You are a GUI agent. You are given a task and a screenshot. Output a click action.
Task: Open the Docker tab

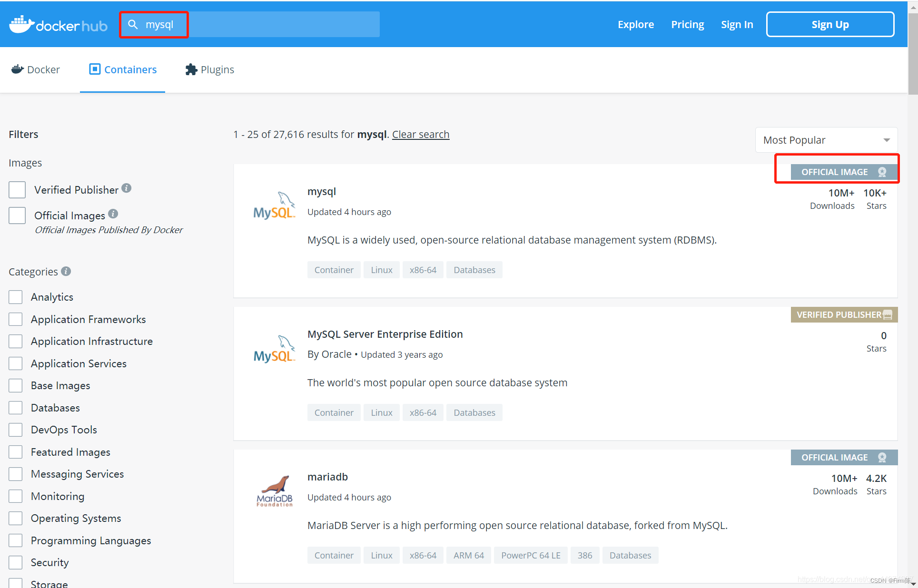click(x=36, y=69)
